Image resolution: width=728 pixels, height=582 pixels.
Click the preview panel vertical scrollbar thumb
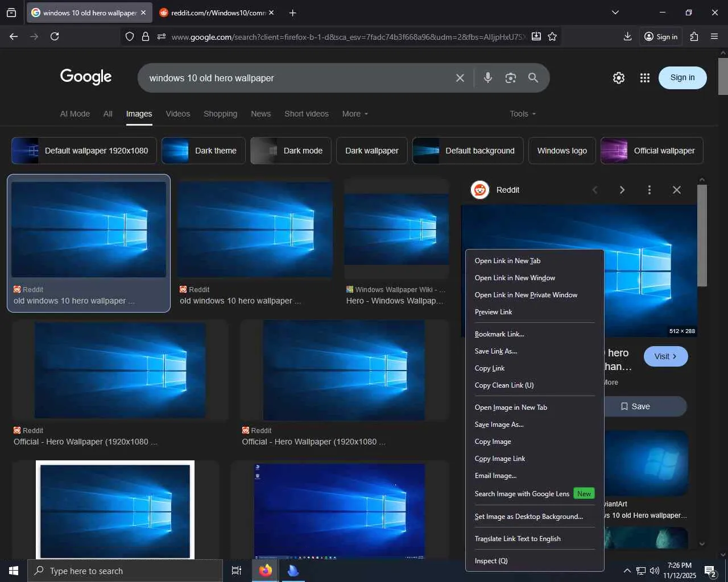(702, 235)
